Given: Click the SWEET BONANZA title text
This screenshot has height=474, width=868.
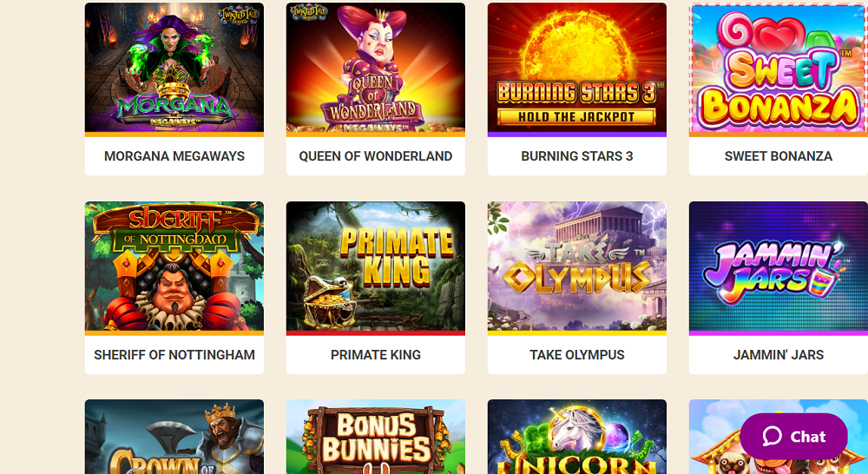Looking at the screenshot, I should click(x=779, y=156).
